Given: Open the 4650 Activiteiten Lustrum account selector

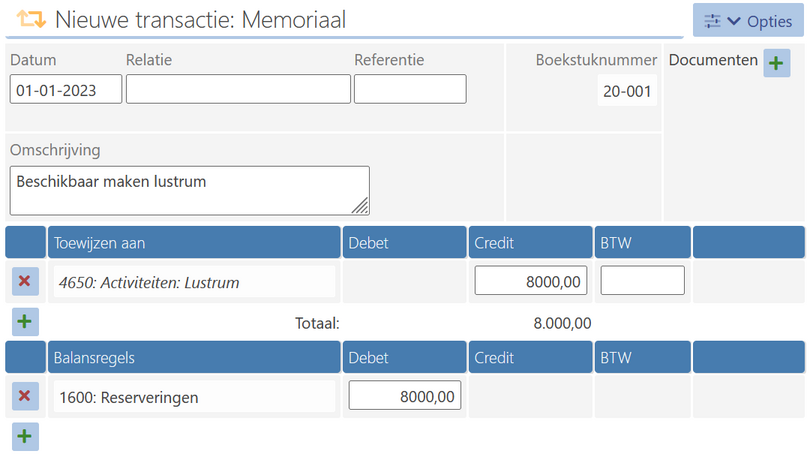Looking at the screenshot, I should [194, 282].
